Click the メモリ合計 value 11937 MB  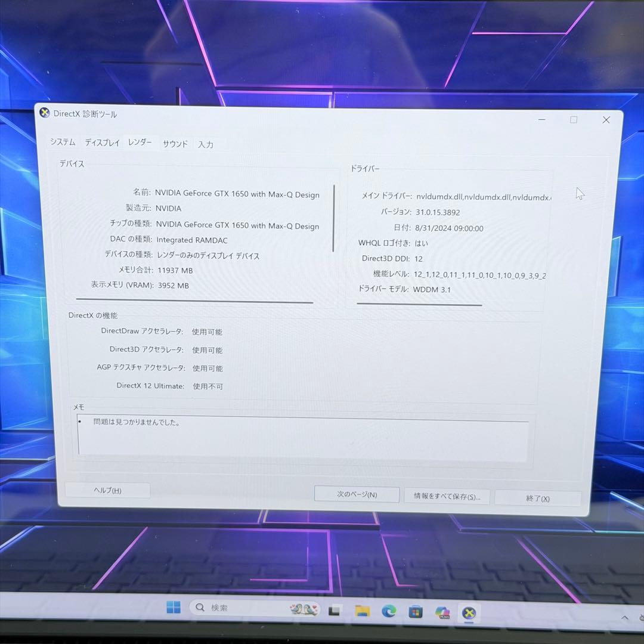coord(175,270)
